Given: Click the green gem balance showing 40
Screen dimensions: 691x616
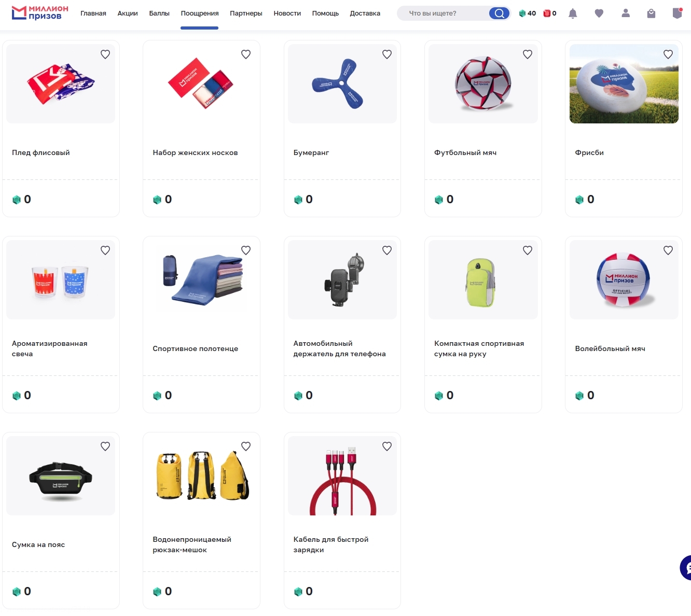Looking at the screenshot, I should 528,13.
